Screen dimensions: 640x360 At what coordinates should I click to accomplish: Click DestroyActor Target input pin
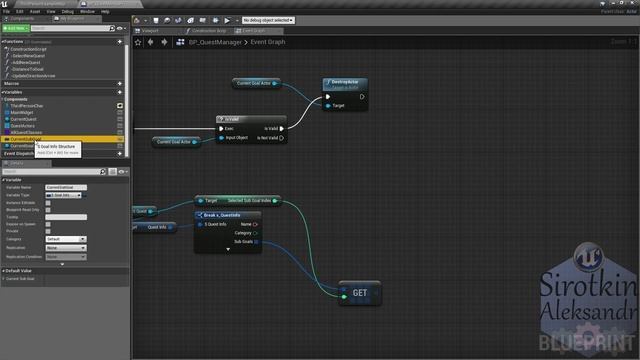(x=328, y=106)
